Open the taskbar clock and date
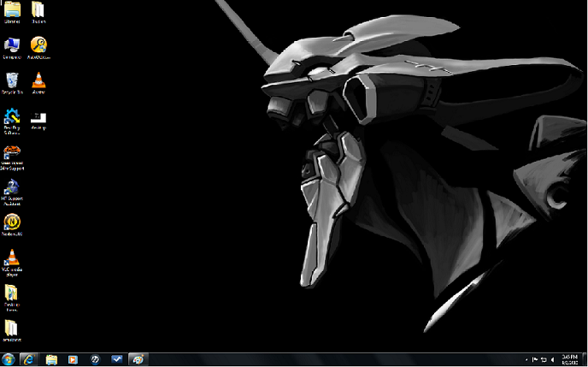 569,359
